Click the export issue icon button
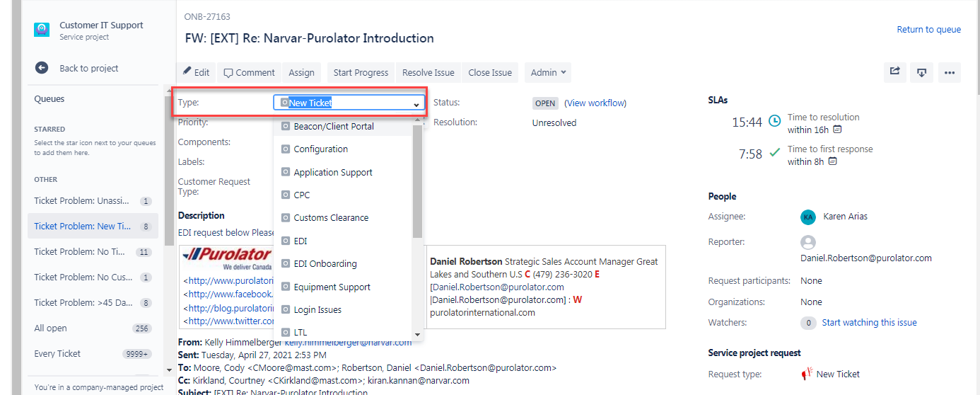 click(922, 72)
